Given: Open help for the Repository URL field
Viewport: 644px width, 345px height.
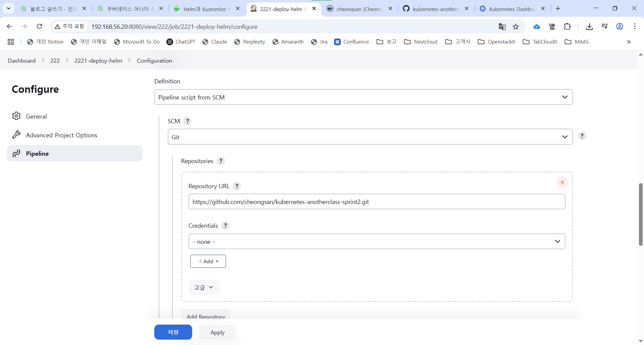Looking at the screenshot, I should pos(237,186).
